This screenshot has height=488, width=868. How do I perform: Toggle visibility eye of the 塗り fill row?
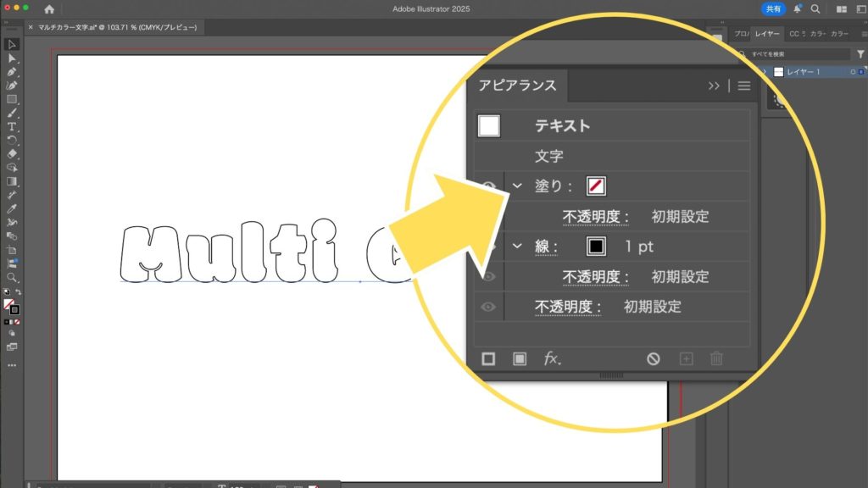point(488,186)
